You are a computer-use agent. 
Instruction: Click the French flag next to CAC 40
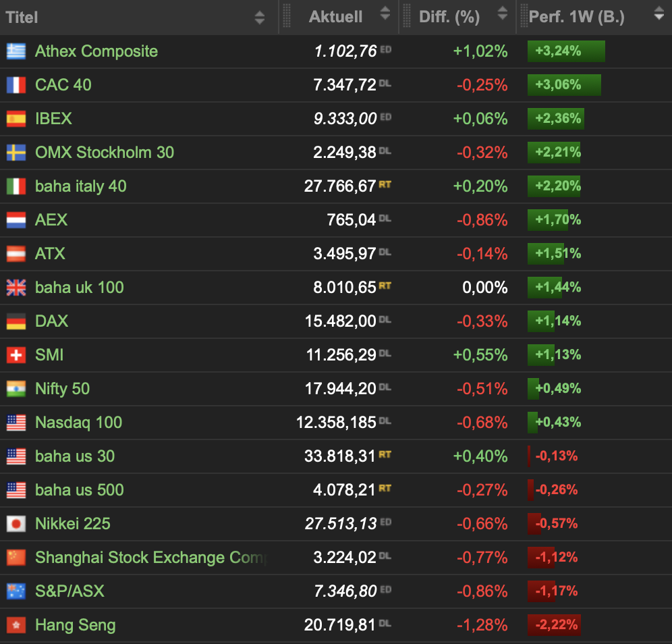[x=16, y=85]
